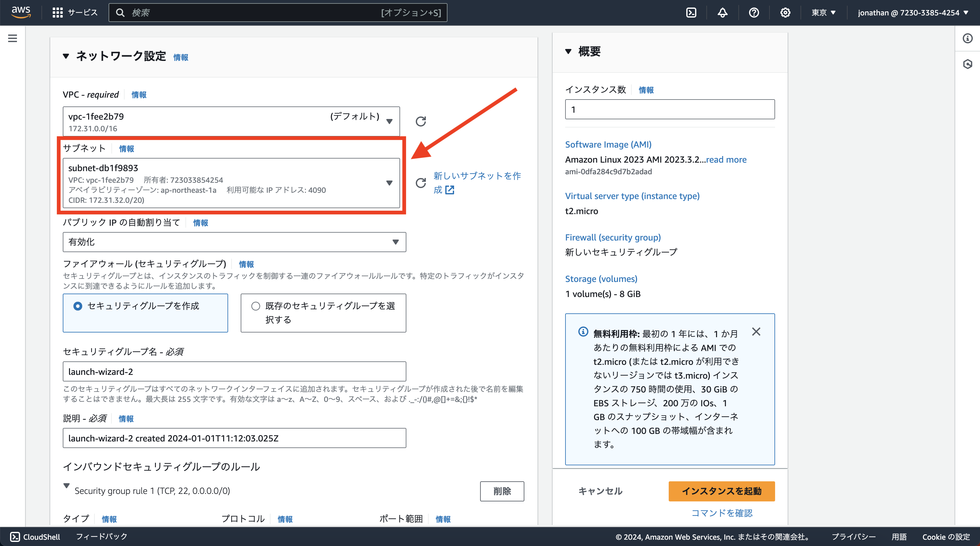This screenshot has height=546, width=980.
Task: Open the AWS services grid menu
Action: pos(57,12)
